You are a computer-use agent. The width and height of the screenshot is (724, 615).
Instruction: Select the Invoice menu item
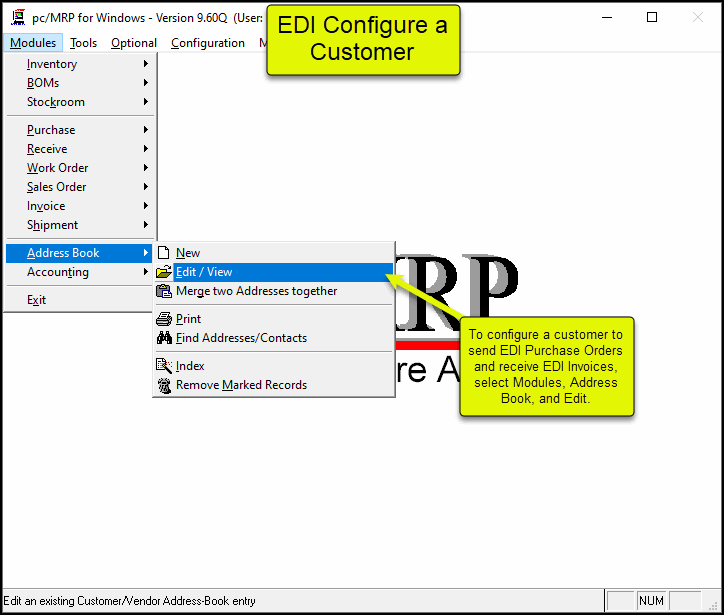click(x=79, y=205)
